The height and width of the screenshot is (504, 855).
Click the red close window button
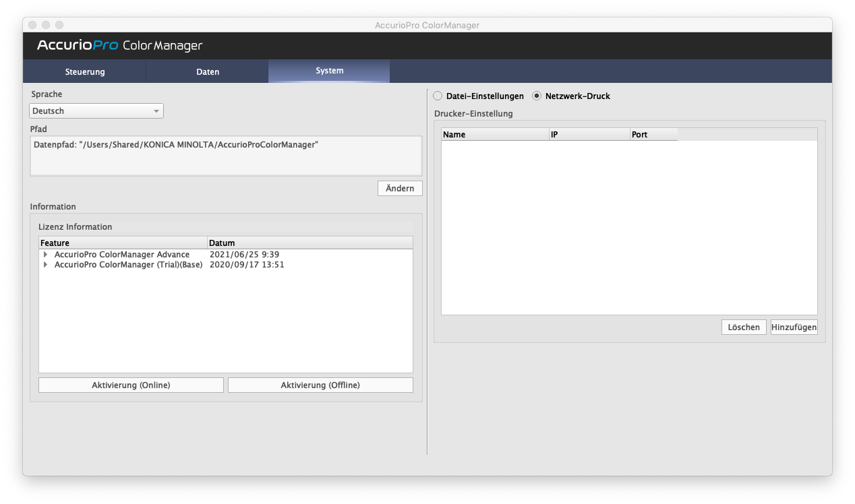[x=32, y=25]
